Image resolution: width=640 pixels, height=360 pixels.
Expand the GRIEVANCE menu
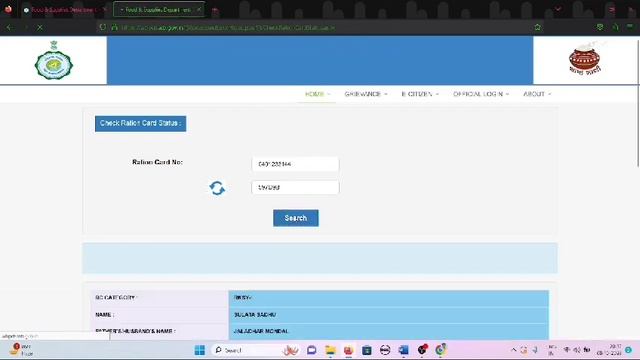click(x=366, y=94)
